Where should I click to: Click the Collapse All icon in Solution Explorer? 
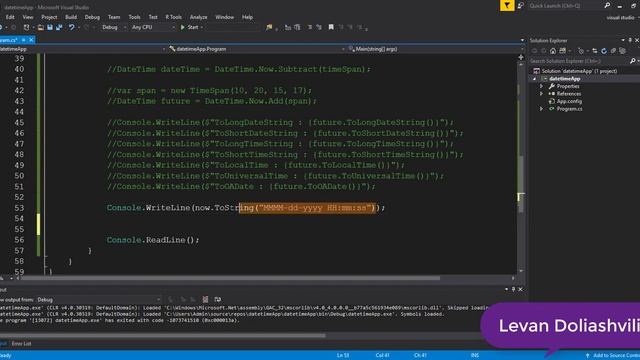[613, 51]
